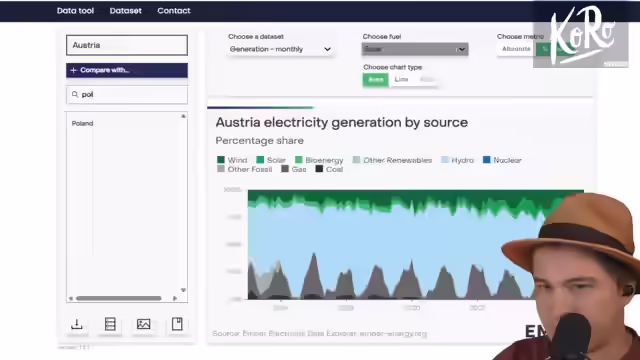Image resolution: width=640 pixels, height=360 pixels.
Task: Open the Choose fuel dropdown
Action: [415, 49]
